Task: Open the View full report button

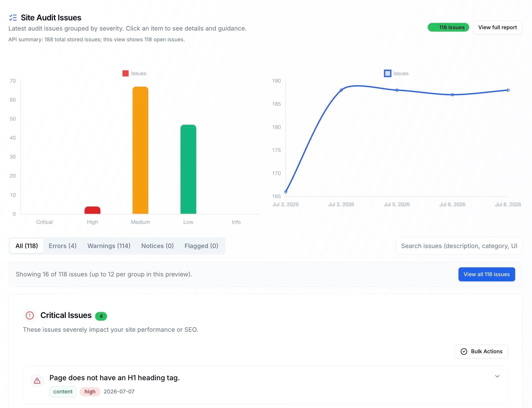Action: (498, 28)
